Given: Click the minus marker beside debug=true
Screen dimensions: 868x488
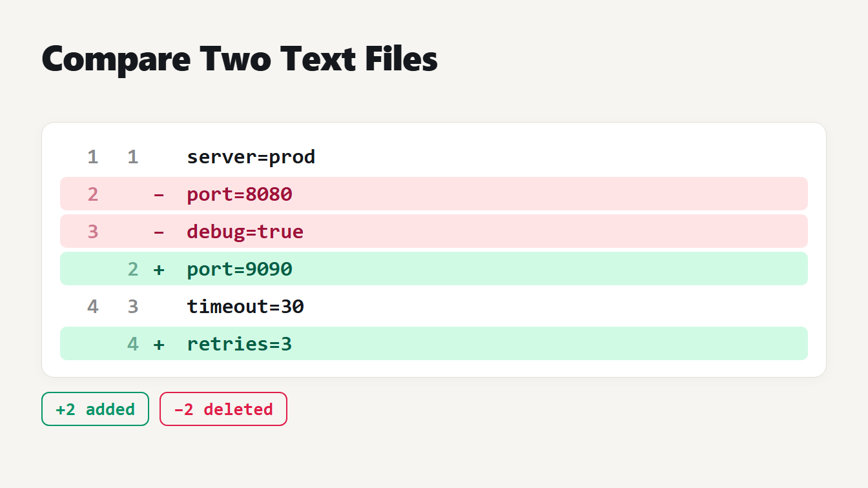Looking at the screenshot, I should [159, 232].
